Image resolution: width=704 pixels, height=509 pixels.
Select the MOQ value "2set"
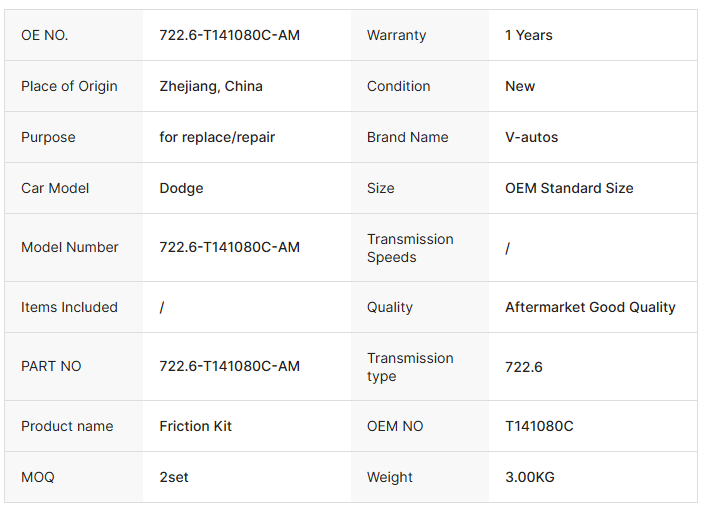[174, 477]
